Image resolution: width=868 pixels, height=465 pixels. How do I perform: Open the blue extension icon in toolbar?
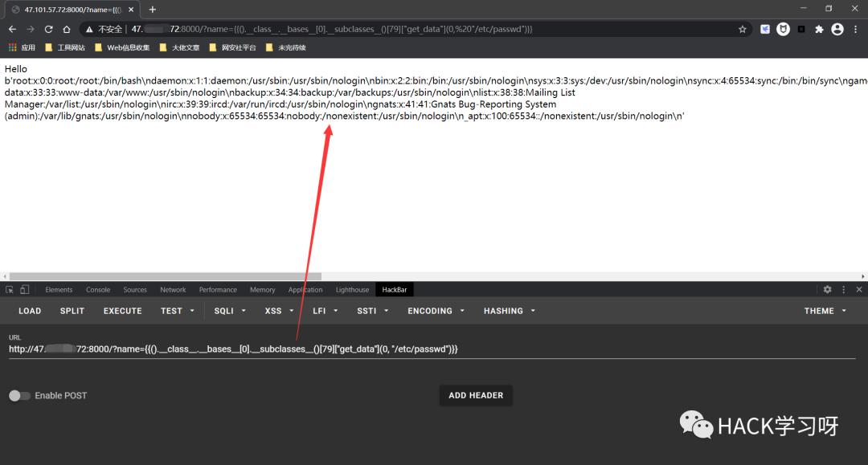[765, 29]
